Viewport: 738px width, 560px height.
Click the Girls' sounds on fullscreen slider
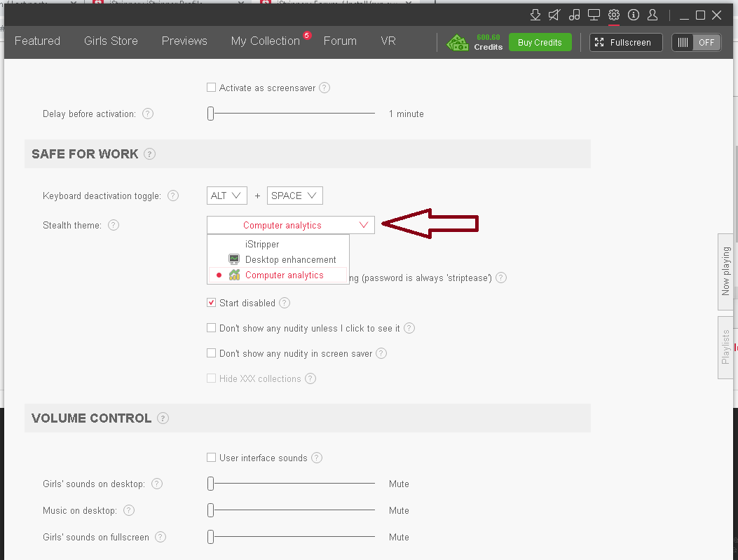[x=210, y=536]
